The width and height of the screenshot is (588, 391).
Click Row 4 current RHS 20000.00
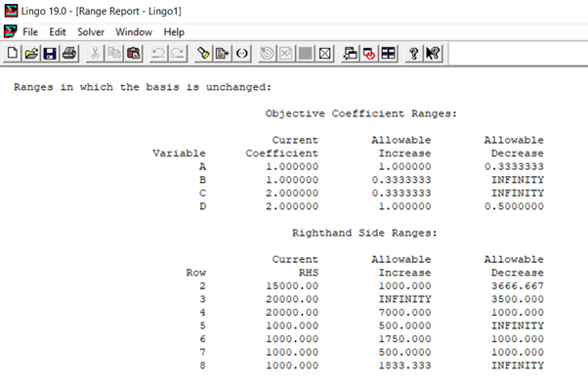(292, 312)
